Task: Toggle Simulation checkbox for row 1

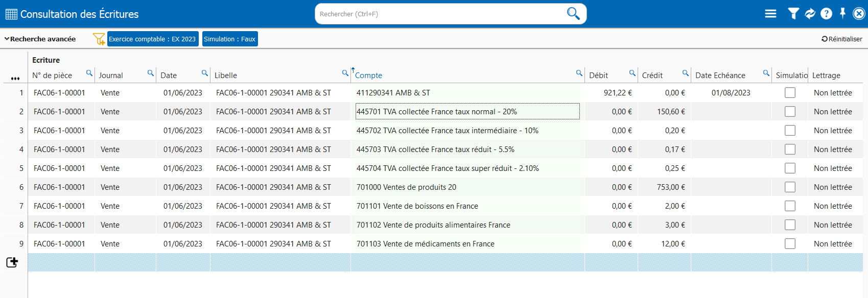Action: (x=790, y=93)
